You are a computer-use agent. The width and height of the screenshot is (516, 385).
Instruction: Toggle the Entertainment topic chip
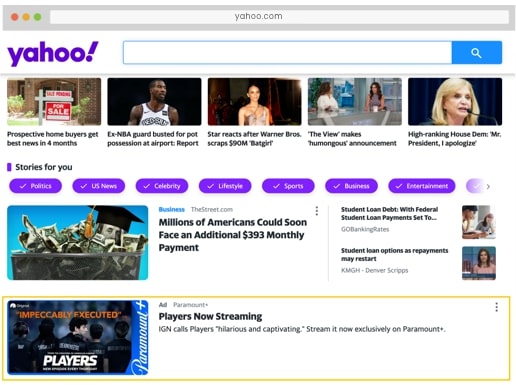tap(422, 186)
